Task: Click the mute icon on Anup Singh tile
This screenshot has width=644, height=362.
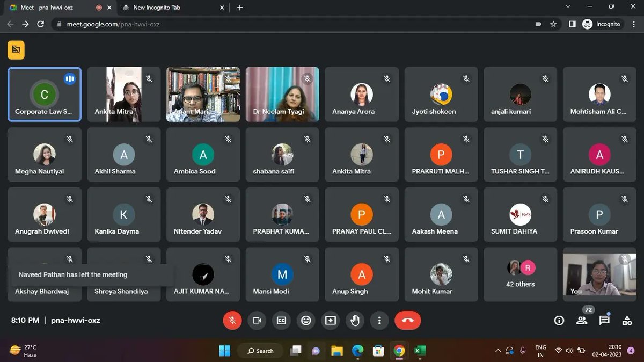Action: click(x=387, y=259)
